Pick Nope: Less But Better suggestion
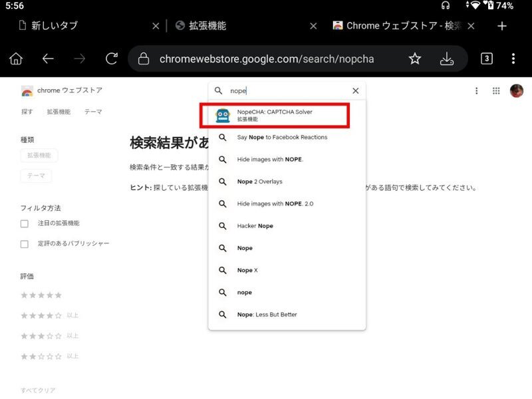This screenshot has width=532, height=399. click(287, 315)
